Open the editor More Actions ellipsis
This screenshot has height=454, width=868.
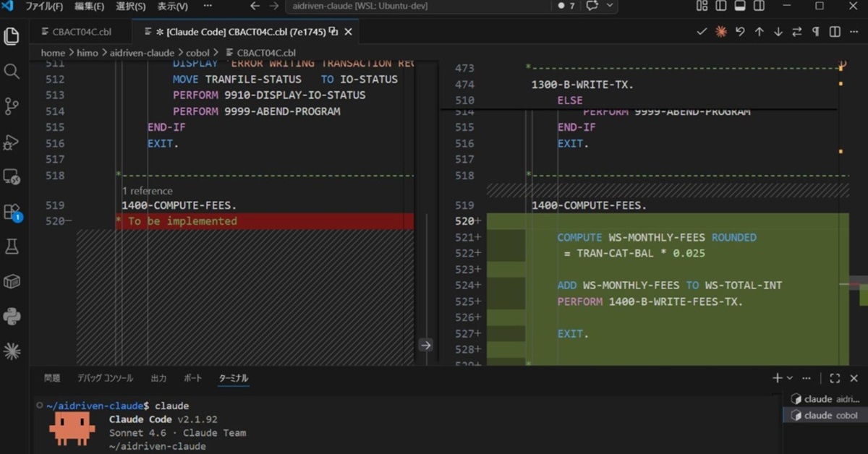pos(854,32)
